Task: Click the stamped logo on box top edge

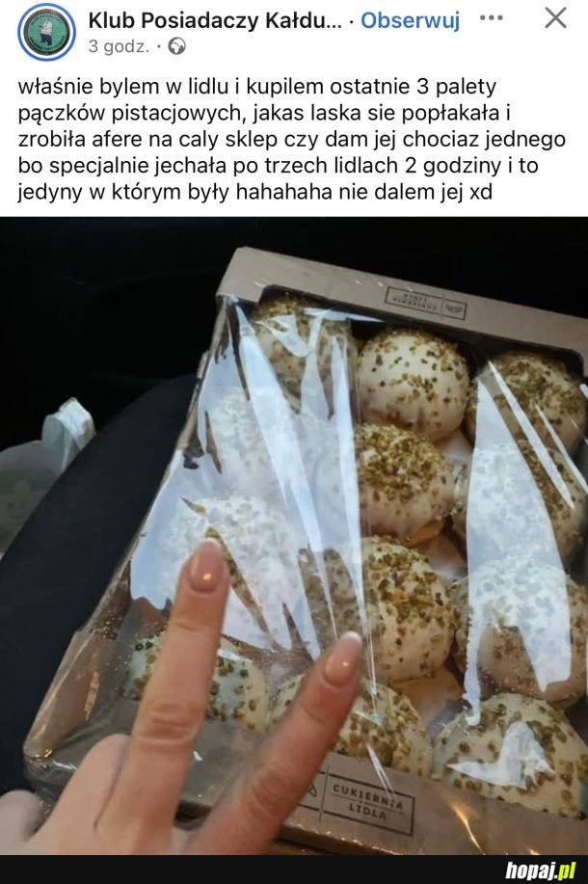Action: coord(427,303)
